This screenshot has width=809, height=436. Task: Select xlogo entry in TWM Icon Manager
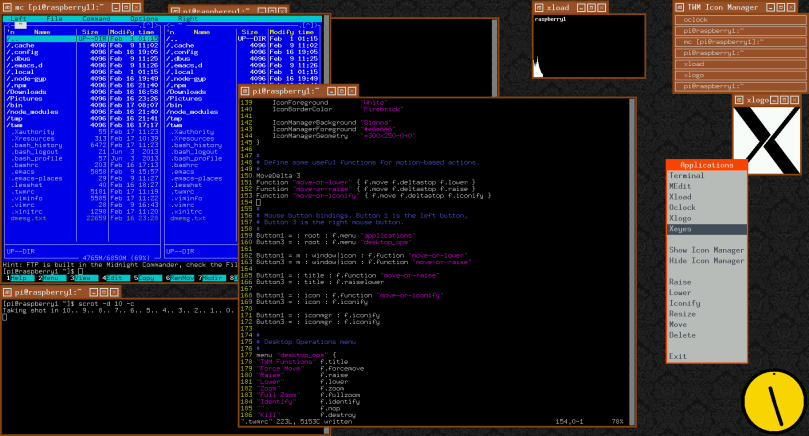tap(740, 75)
